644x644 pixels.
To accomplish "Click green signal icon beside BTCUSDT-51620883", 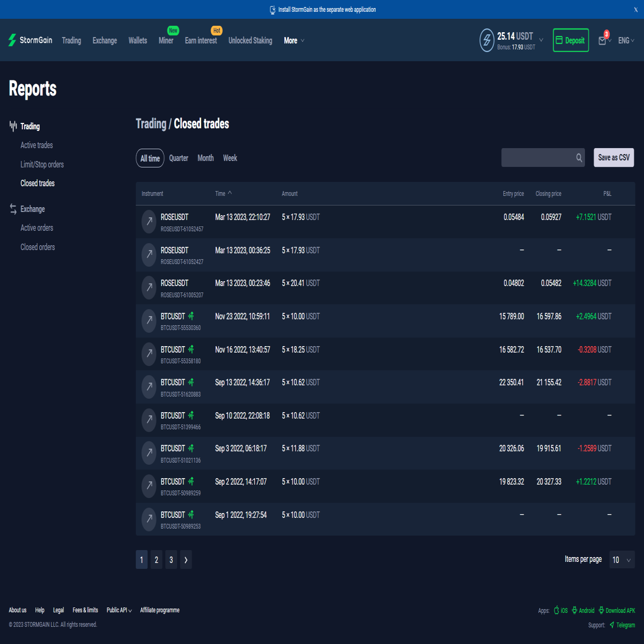I will coord(191,382).
